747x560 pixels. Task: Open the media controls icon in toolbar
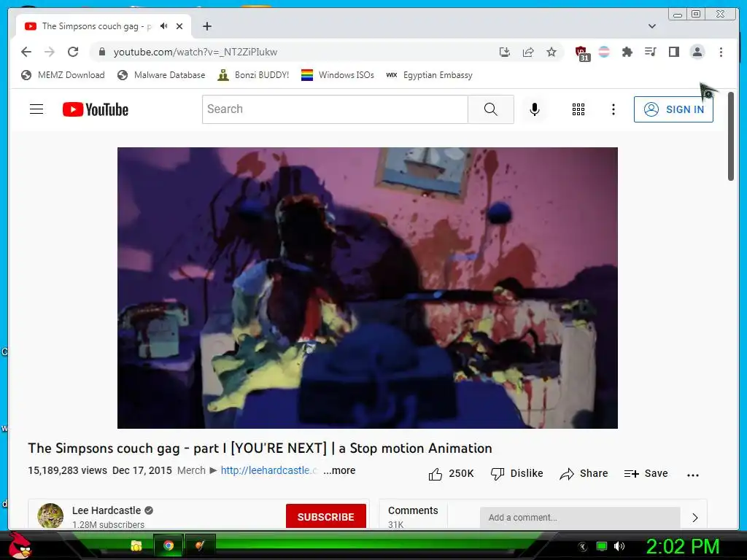[x=650, y=52]
